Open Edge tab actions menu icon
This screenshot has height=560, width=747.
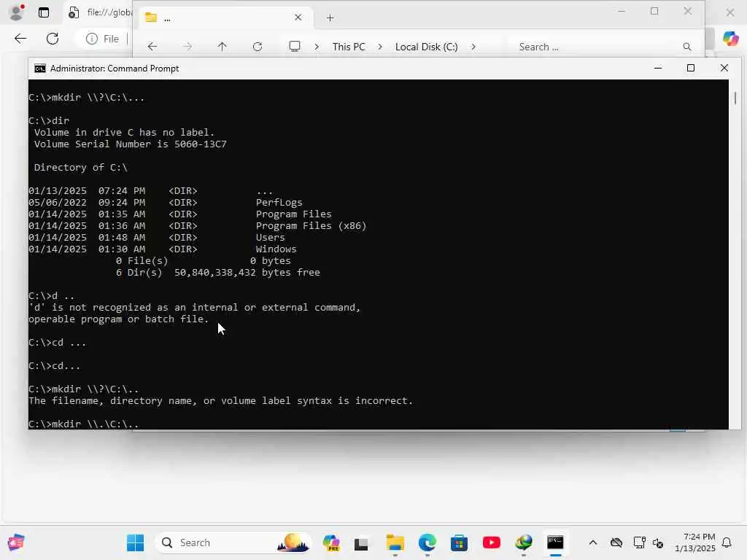point(44,13)
